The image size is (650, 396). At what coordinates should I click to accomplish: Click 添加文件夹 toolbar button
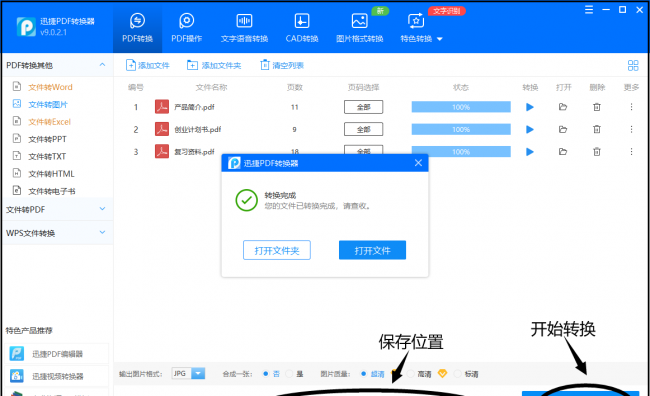(214, 65)
